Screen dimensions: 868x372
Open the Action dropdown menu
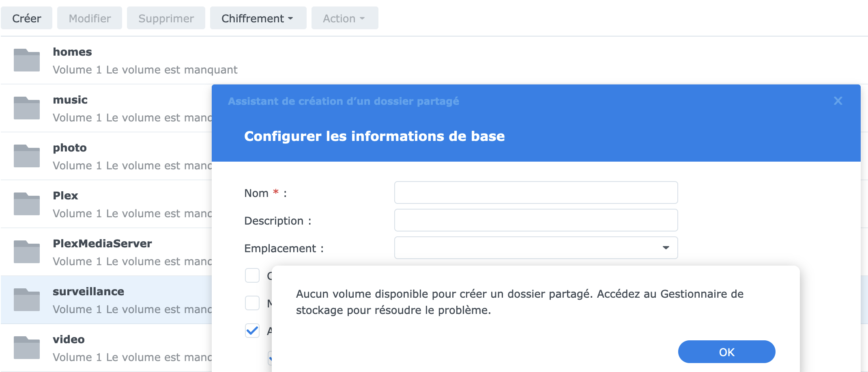point(344,18)
